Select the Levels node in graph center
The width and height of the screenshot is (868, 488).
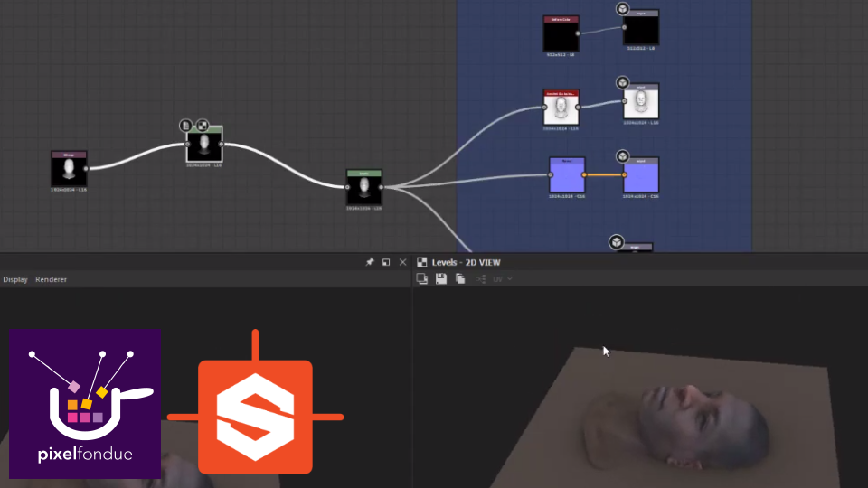coord(363,188)
